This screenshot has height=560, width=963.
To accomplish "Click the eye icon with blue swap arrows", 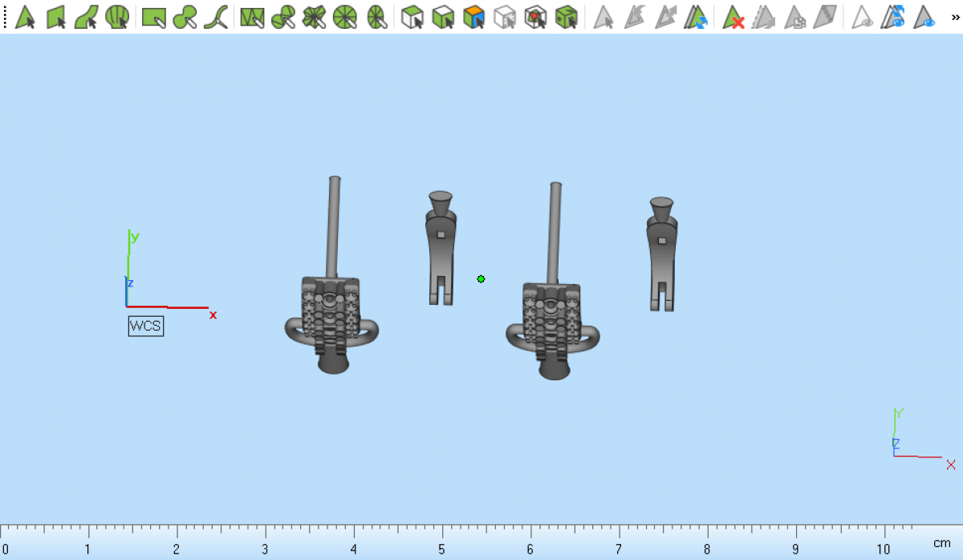I will coord(892,17).
